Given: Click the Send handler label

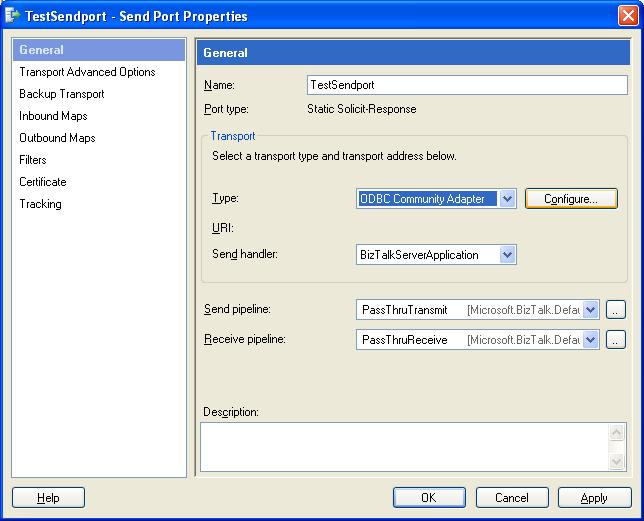Looking at the screenshot, I should (x=245, y=254).
